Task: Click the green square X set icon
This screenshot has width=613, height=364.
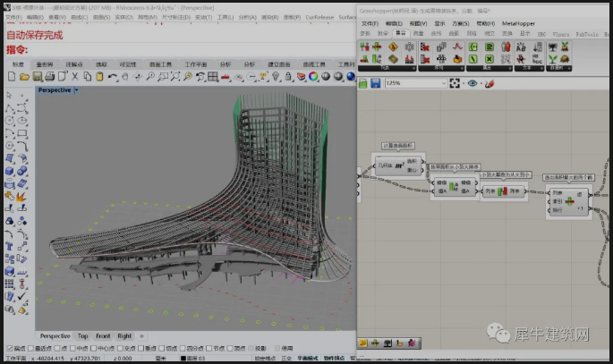Action: point(490,59)
